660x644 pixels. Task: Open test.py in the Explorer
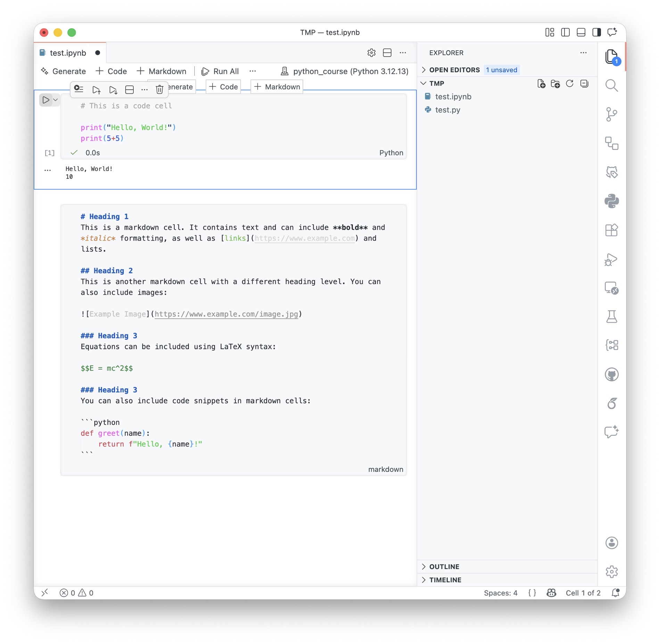(447, 110)
